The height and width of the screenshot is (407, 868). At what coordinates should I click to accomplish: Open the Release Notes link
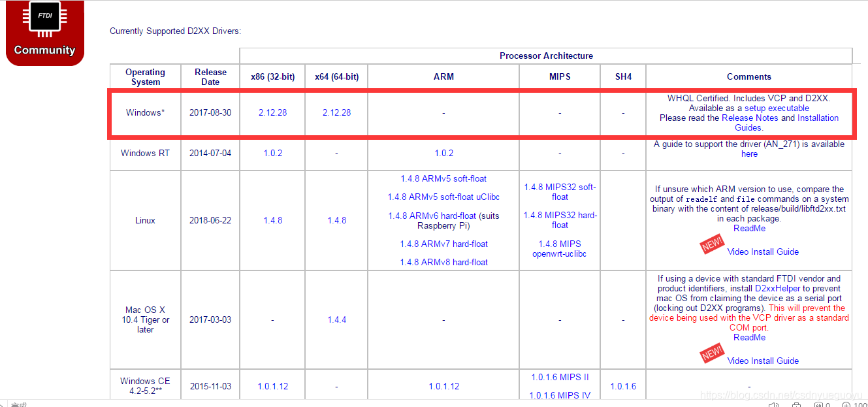[750, 118]
